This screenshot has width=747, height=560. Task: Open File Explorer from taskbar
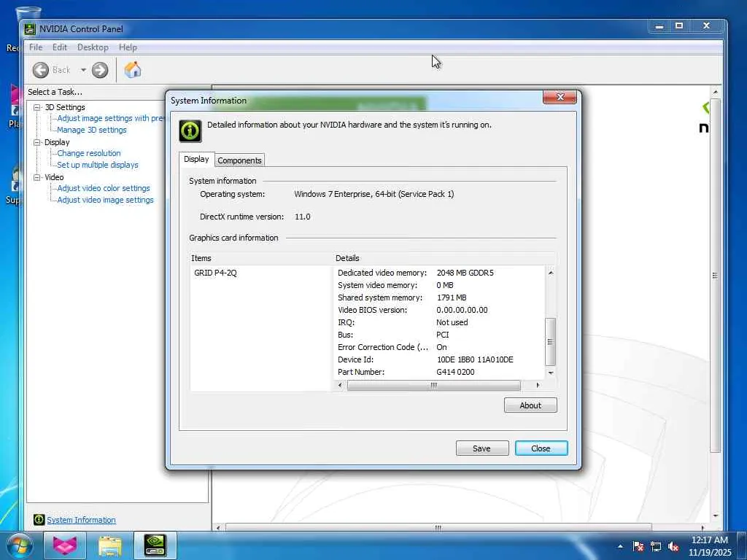(x=110, y=545)
